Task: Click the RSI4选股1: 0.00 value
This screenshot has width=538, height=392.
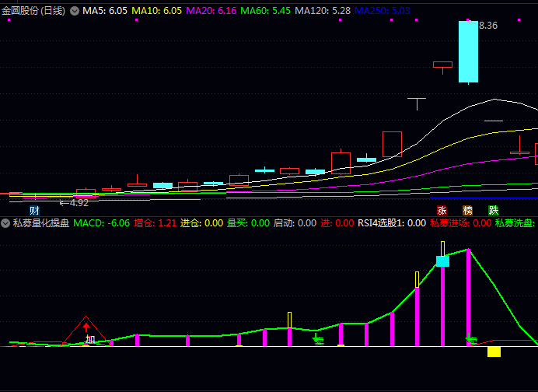Action: 392,223
